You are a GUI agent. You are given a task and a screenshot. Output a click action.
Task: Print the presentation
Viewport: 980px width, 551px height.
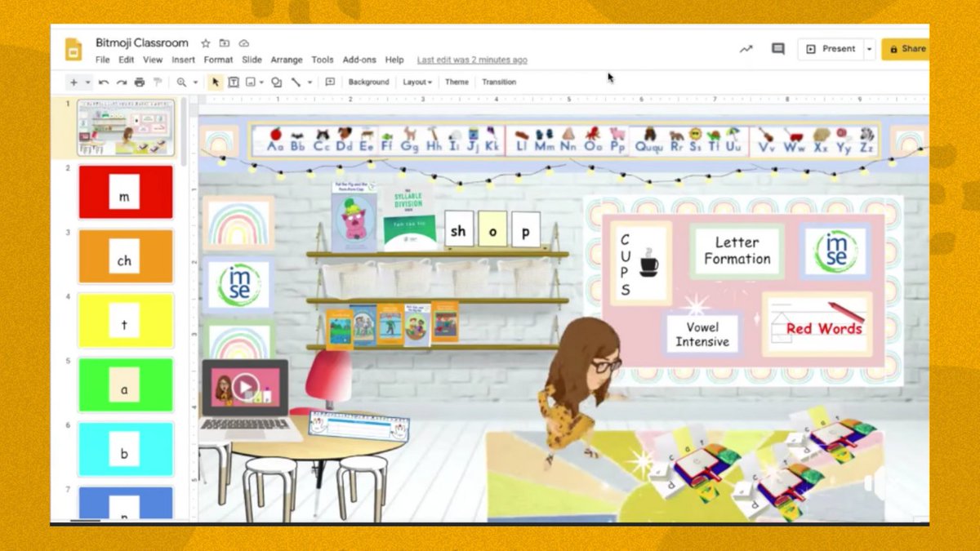point(140,82)
